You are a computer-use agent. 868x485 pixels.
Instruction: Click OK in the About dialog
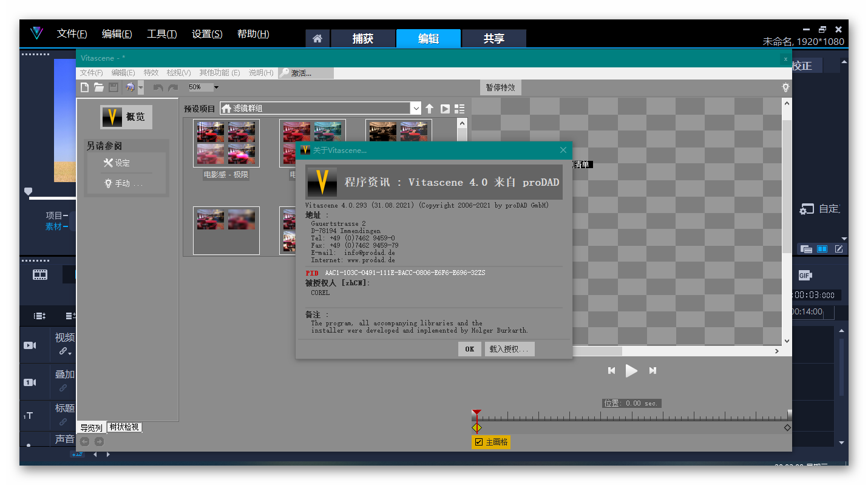click(x=470, y=349)
